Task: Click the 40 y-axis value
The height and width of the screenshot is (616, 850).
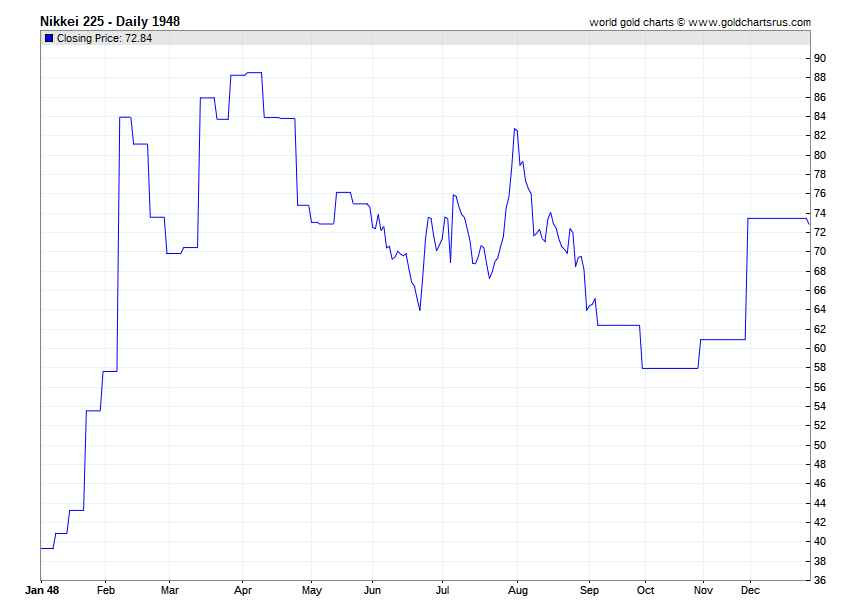Action: (x=820, y=542)
